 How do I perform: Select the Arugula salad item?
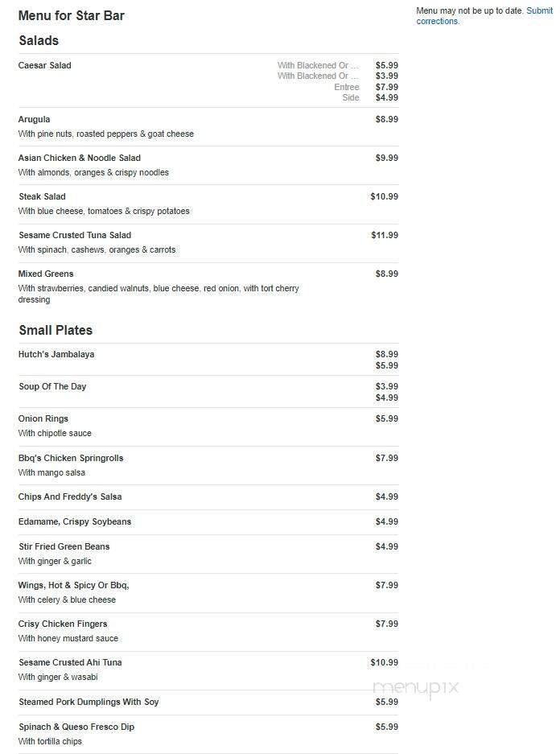pyautogui.click(x=34, y=119)
